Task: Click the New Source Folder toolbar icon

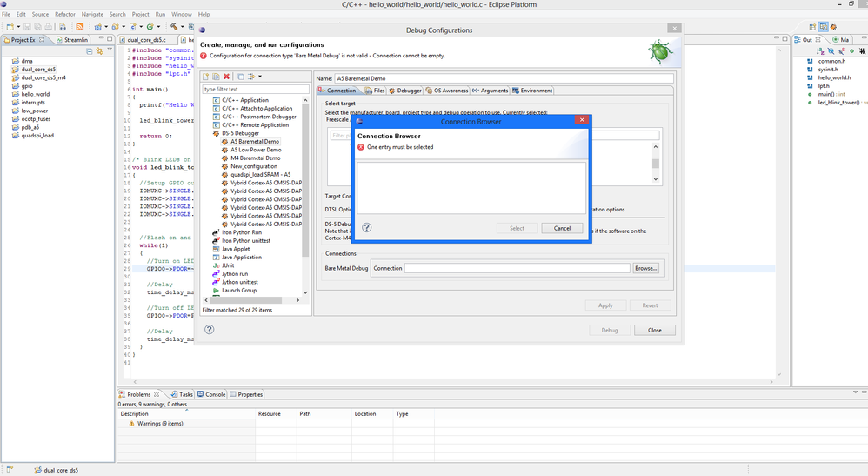Action: tap(116, 27)
